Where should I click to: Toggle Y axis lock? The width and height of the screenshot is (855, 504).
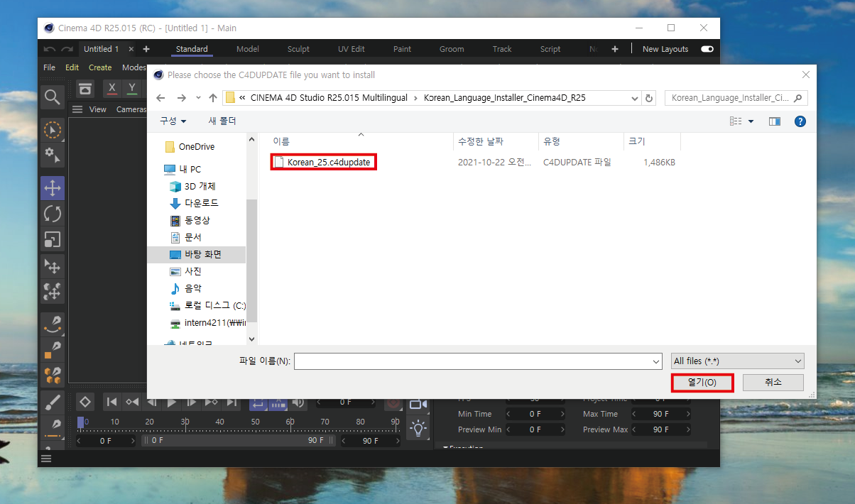(132, 89)
